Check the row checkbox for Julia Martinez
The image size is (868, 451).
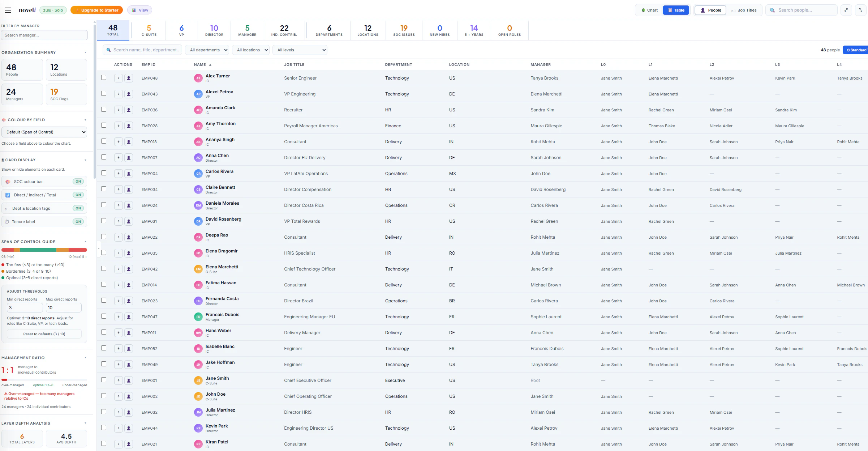click(x=104, y=412)
